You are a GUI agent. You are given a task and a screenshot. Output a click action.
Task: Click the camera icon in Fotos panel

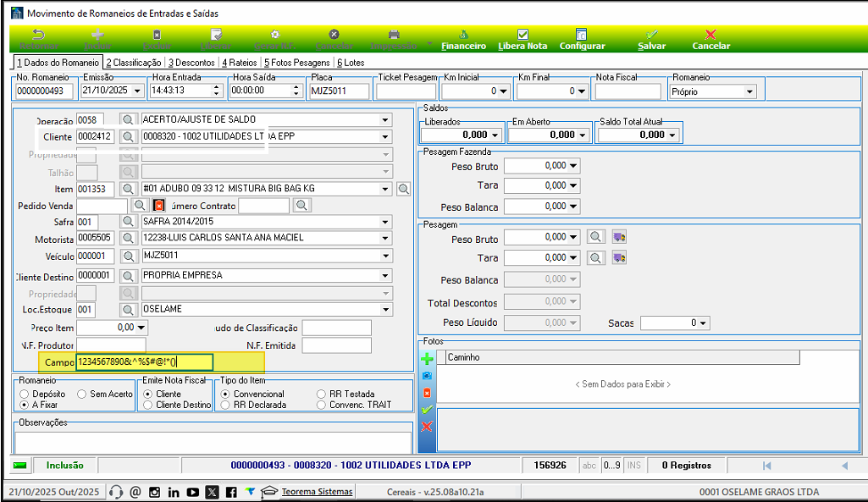[x=427, y=375]
